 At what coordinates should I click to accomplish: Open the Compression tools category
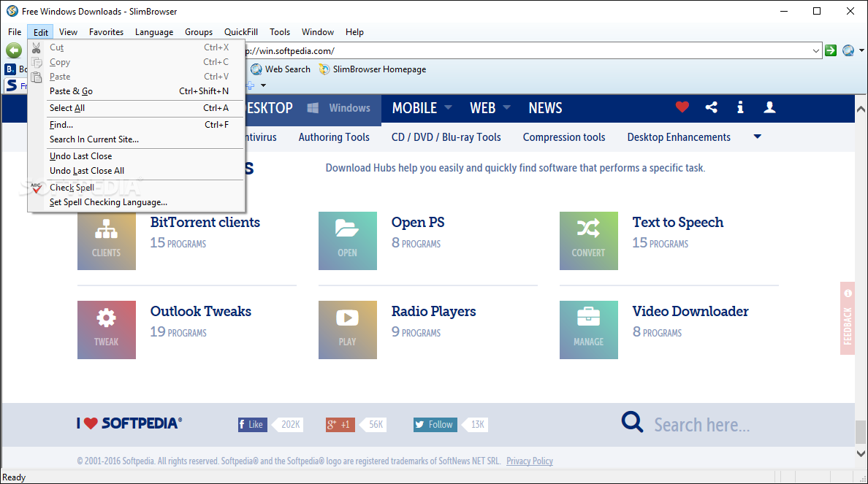(x=564, y=137)
